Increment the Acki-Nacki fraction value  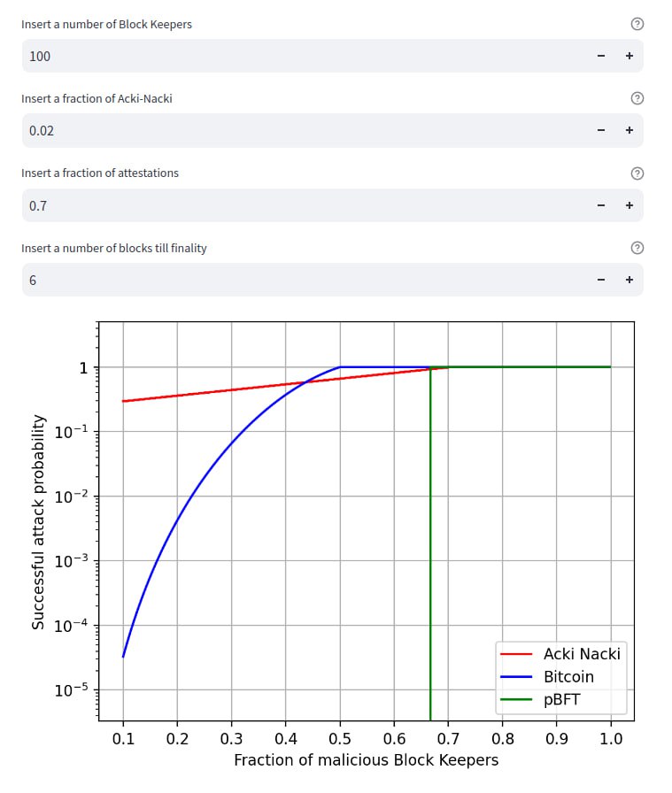[x=629, y=130]
